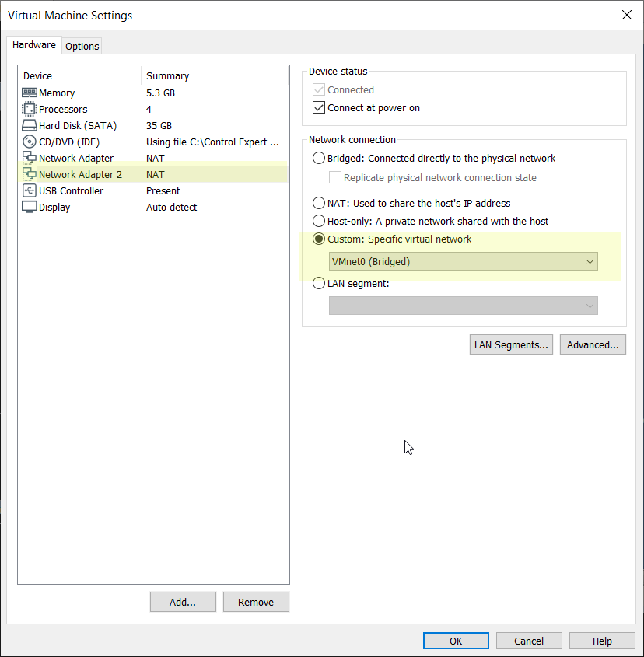Select NAT network connection option
This screenshot has height=657, width=644.
[319, 203]
